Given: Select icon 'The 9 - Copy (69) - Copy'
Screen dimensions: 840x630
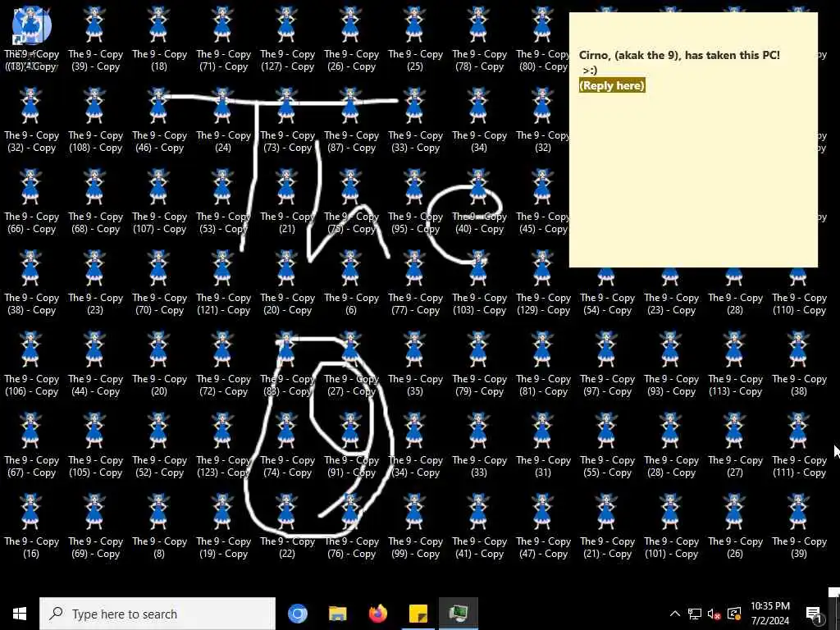Looking at the screenshot, I should tap(95, 527).
